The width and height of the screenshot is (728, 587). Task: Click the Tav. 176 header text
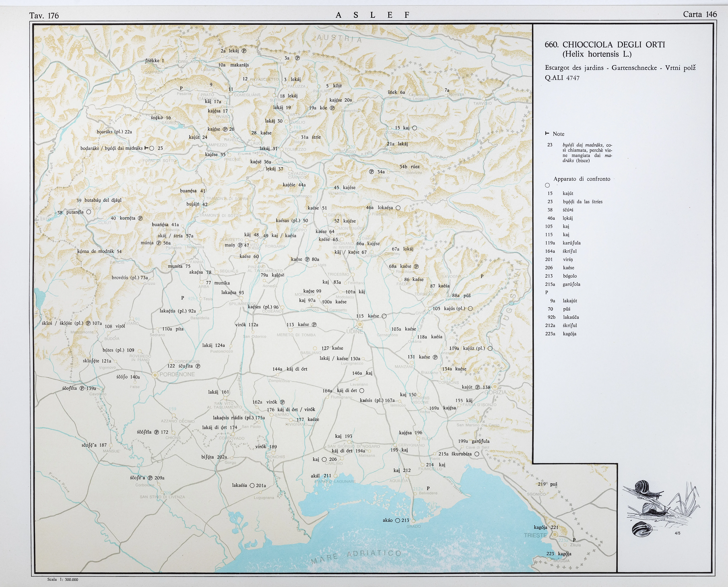44,16
